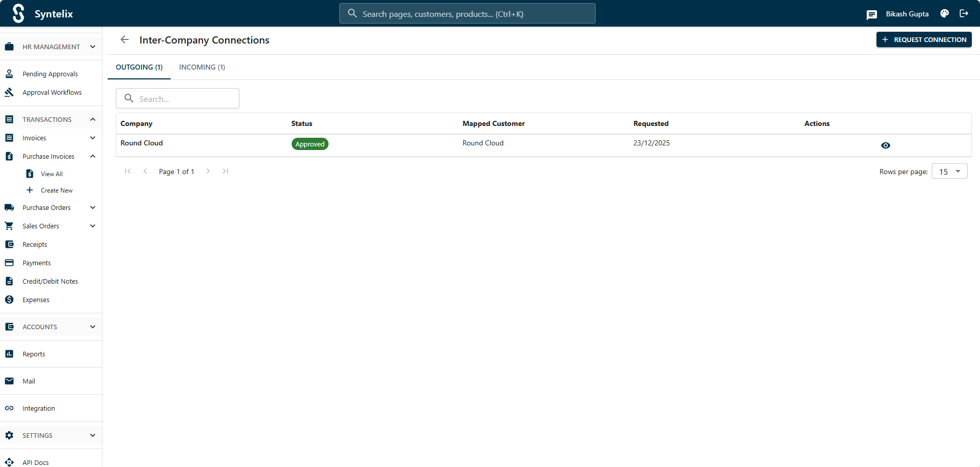The height and width of the screenshot is (467, 980).
Task: Switch to the INCOMING tab
Action: point(202,67)
